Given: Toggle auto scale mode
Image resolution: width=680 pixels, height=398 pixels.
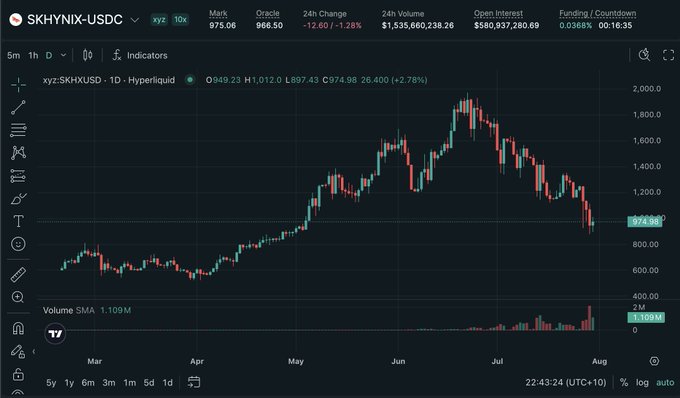Looking at the screenshot, I should coord(665,382).
